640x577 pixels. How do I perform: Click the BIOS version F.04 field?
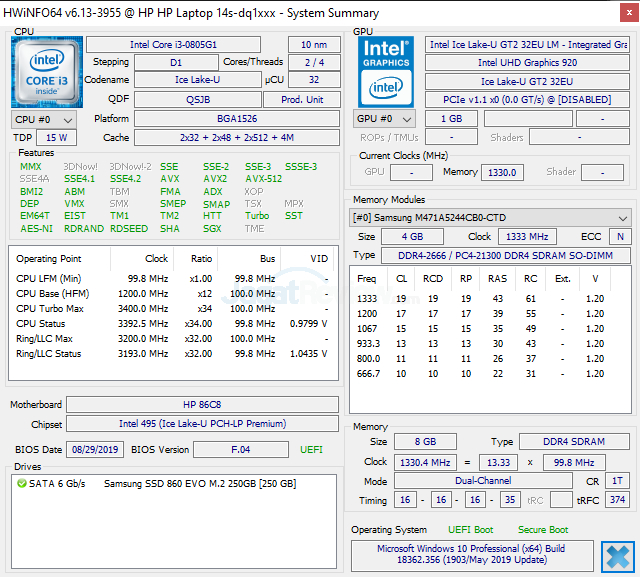click(241, 450)
